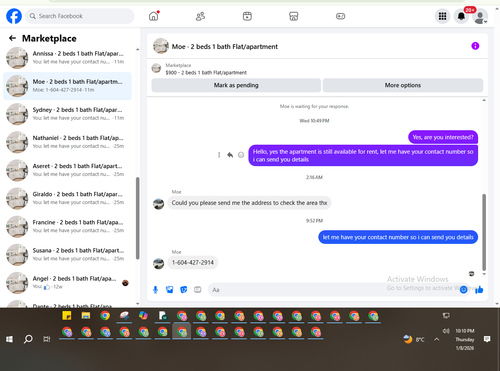
Task: Open the Home feed icon
Action: [154, 16]
